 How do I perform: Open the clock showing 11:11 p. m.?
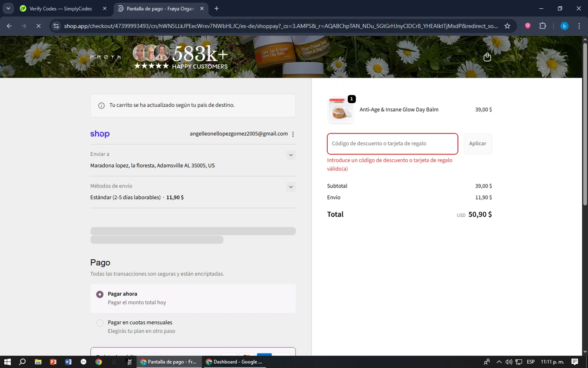(x=552, y=362)
